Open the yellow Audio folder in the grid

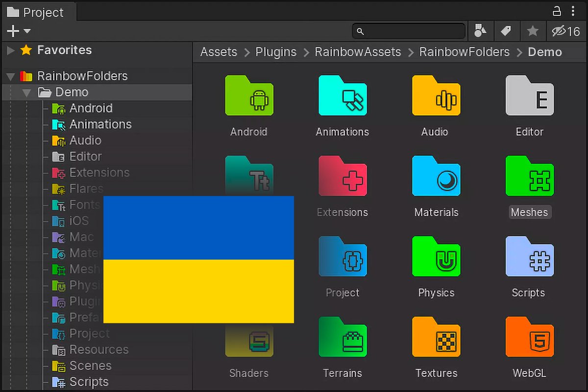tap(436, 96)
